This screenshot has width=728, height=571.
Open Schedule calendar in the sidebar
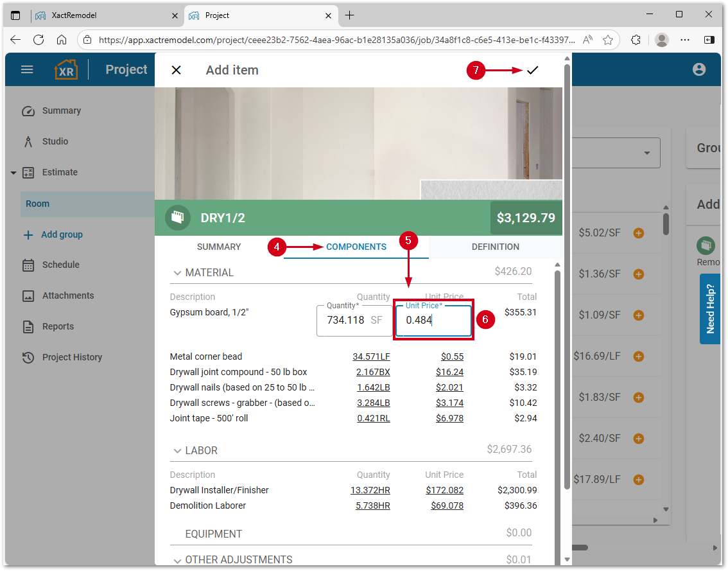(60, 265)
